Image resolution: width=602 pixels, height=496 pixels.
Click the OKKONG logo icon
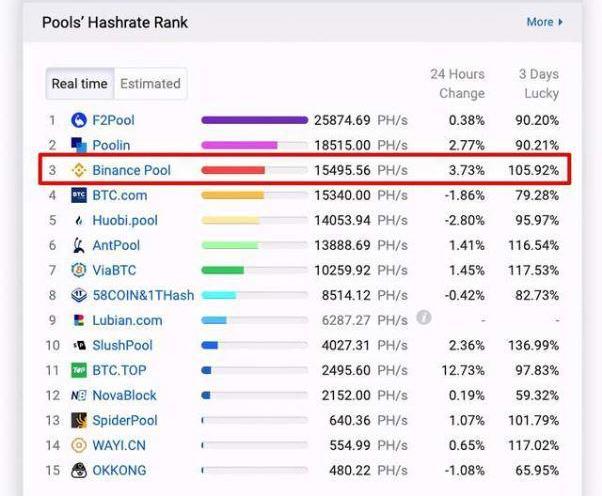79,470
